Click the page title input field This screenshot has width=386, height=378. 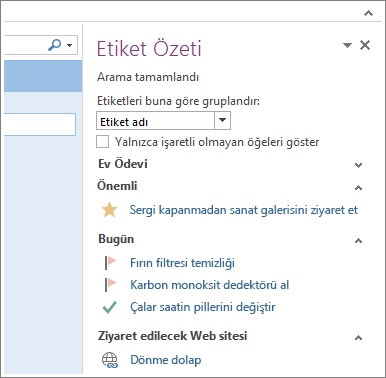(40, 124)
